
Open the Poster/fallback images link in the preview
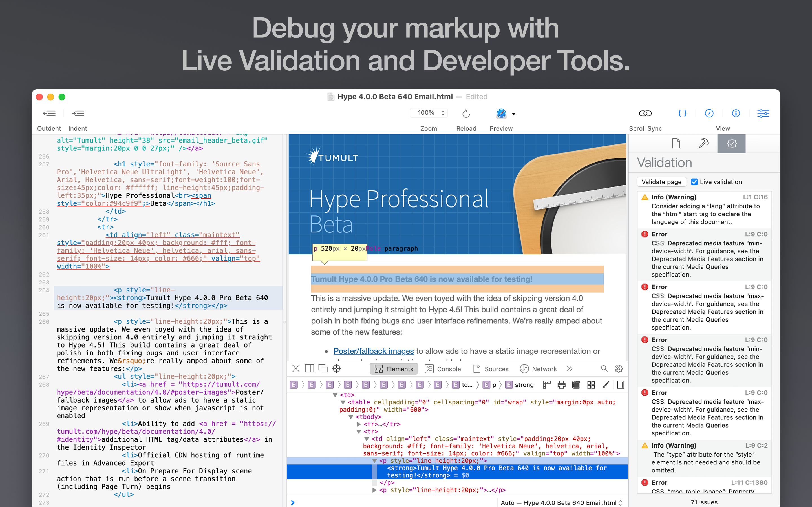pos(374,351)
